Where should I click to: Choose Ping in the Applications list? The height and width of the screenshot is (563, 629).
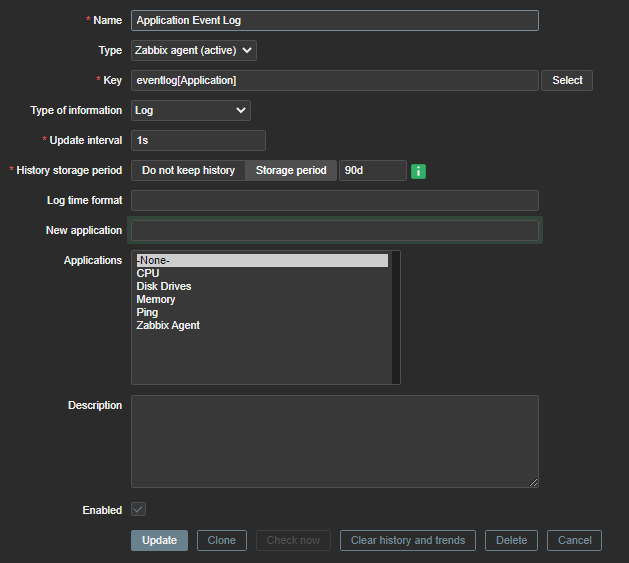pos(147,312)
